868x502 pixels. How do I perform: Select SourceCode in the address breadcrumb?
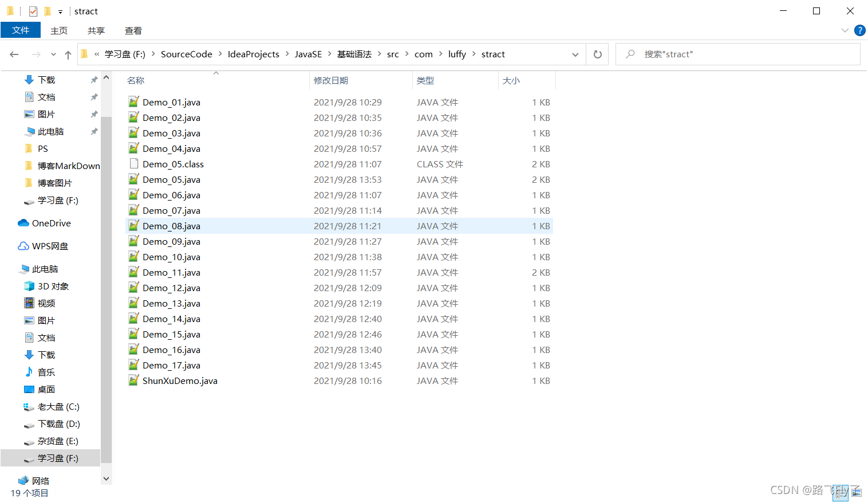[x=187, y=54]
